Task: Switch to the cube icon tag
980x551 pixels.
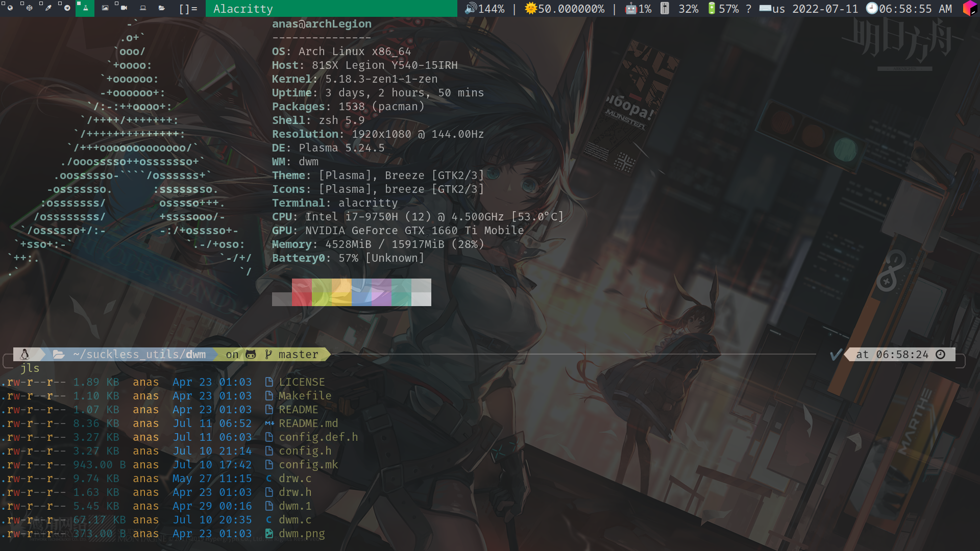Action: (x=29, y=8)
